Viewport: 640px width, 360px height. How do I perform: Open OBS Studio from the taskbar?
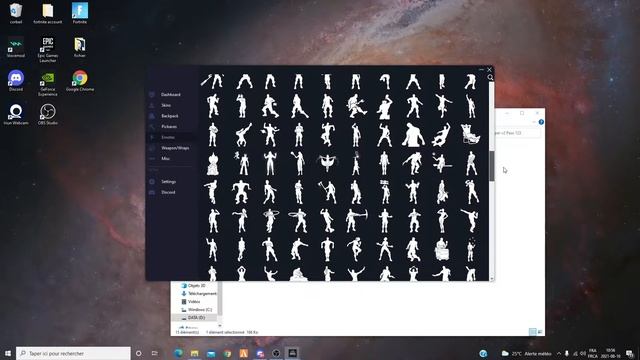tap(276, 353)
